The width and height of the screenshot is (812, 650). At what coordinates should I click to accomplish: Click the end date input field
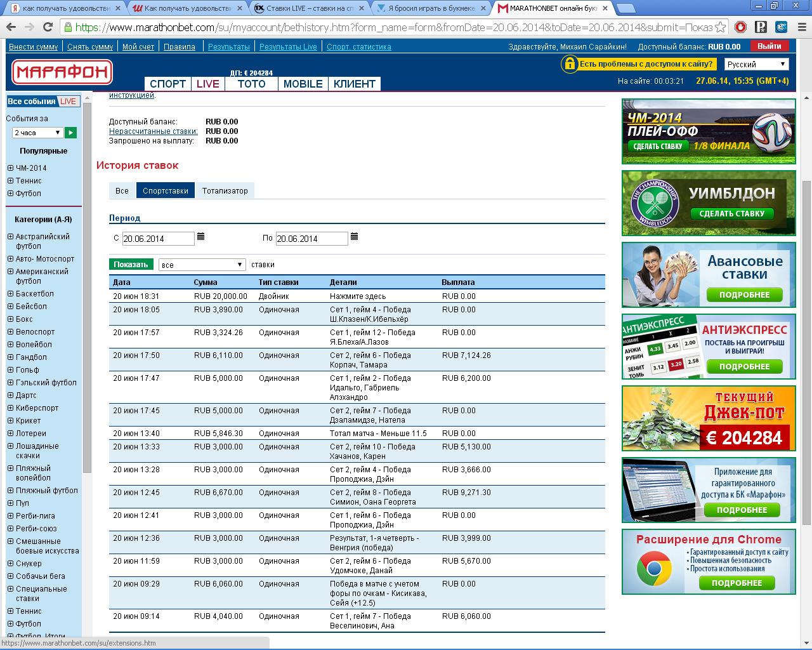312,239
